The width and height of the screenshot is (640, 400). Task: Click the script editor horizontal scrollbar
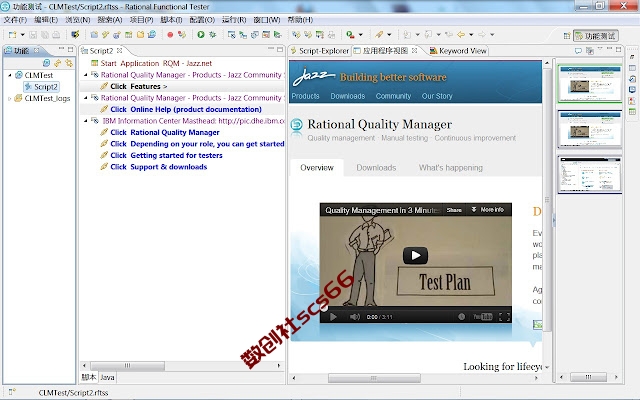click(127, 365)
